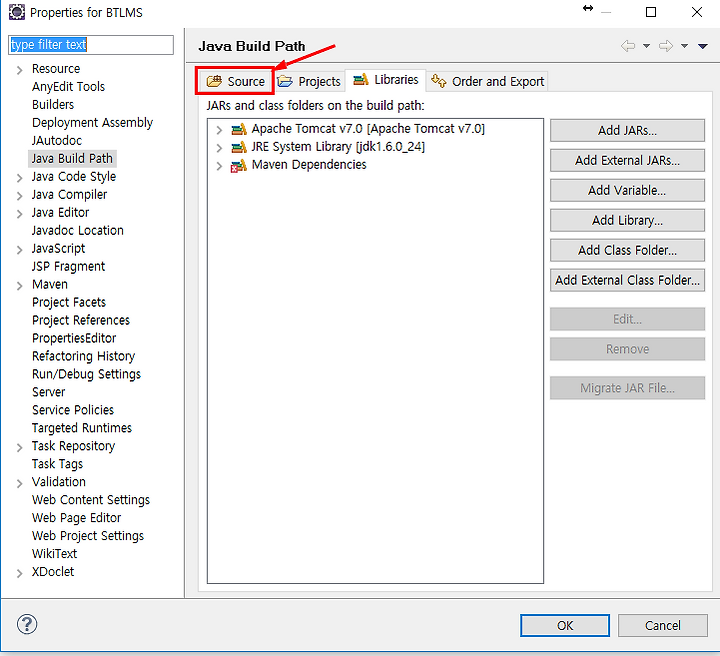Select Javadoc Location in the tree
This screenshot has height=656, width=720.
coord(78,230)
